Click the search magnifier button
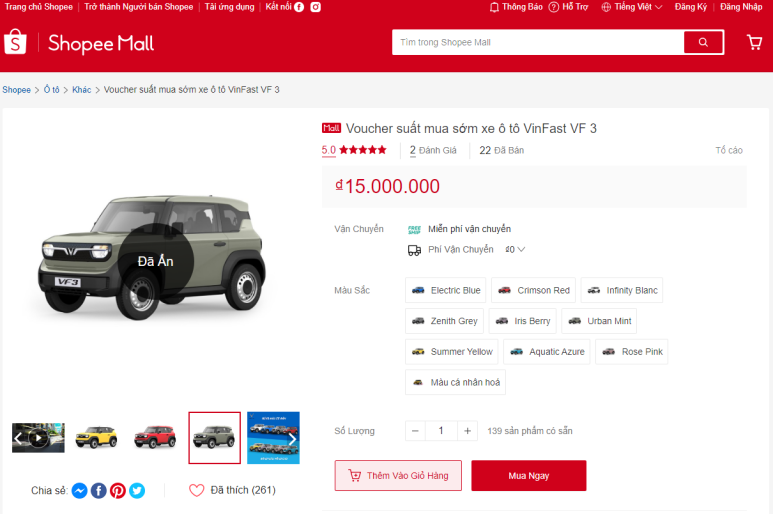Screen dimensions: 773x514 [703, 42]
